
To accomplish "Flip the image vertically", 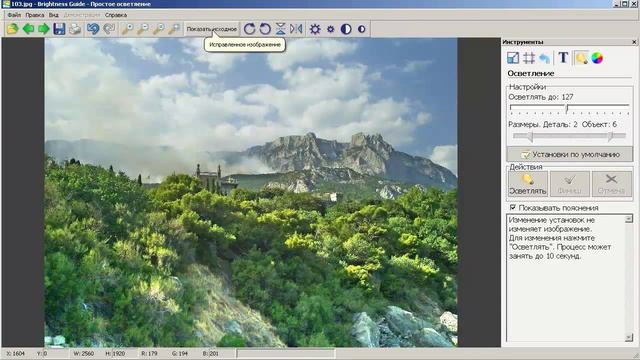I will point(280,29).
